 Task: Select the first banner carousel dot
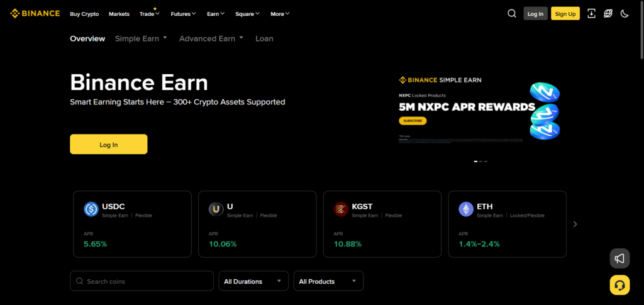pyautogui.click(x=475, y=162)
